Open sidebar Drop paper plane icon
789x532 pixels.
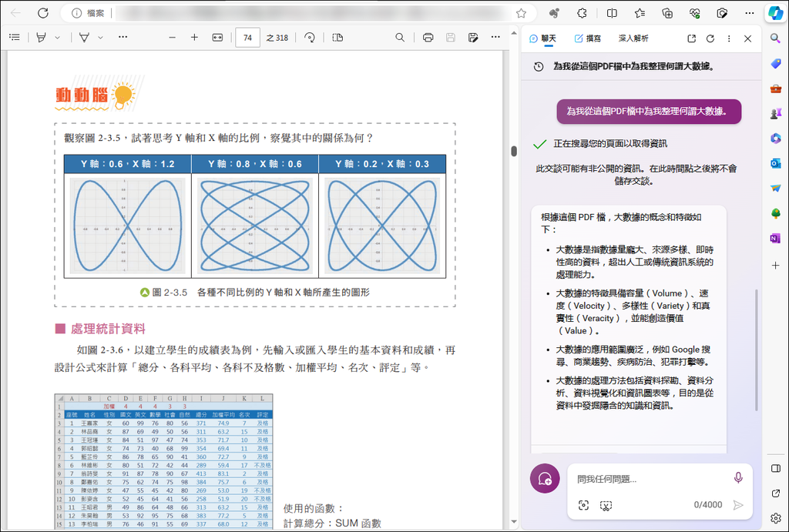(x=775, y=188)
